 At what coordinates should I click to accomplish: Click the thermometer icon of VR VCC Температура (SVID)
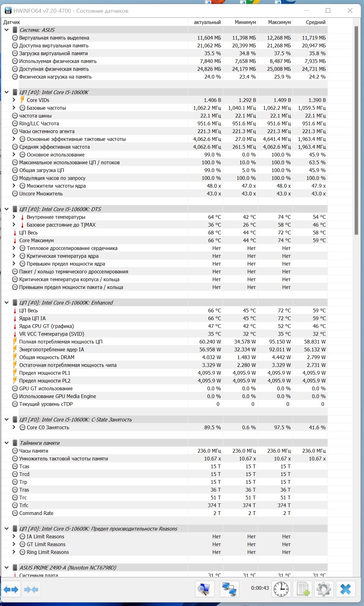[15, 334]
